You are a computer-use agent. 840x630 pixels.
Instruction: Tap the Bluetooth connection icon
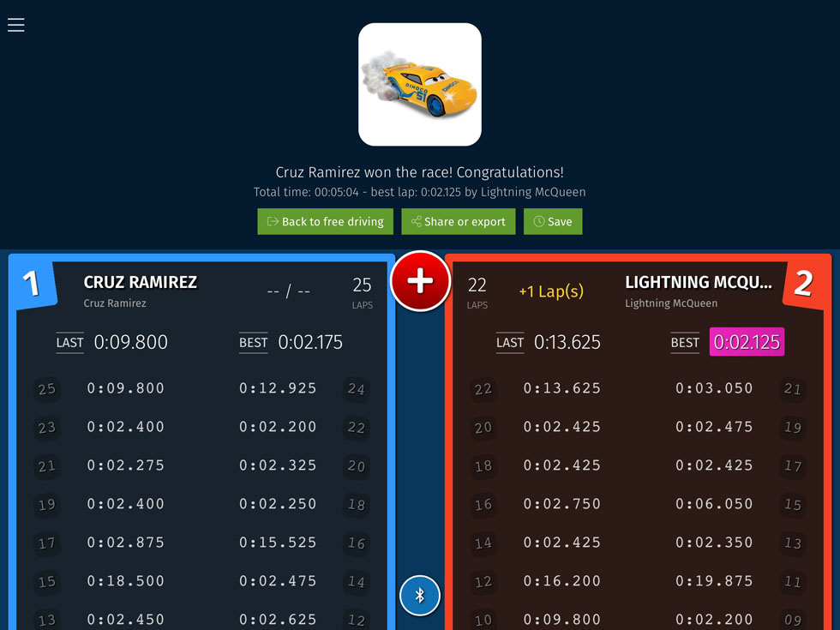pos(420,595)
